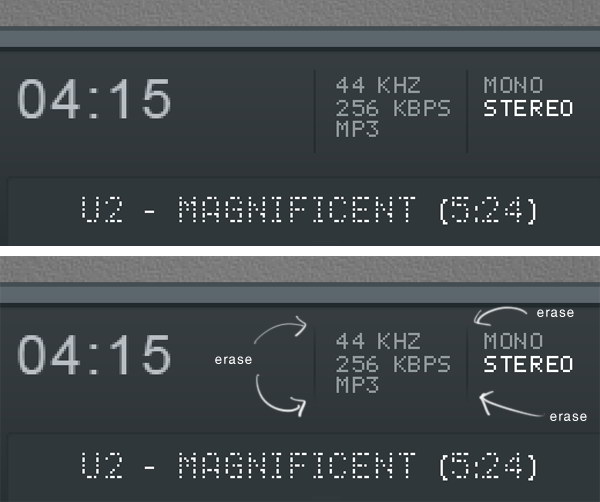Screen dimensions: 600x502
Task: Click the erase label above MONO
Action: [555, 313]
